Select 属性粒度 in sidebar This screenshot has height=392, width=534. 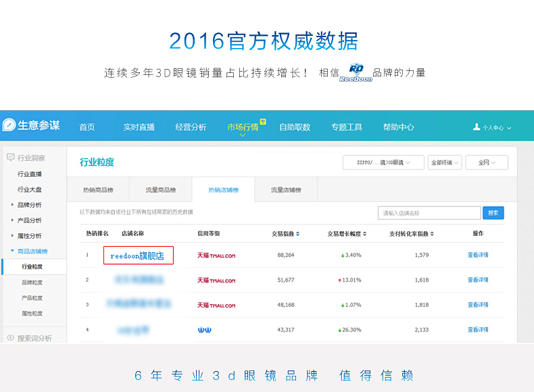coord(32,314)
